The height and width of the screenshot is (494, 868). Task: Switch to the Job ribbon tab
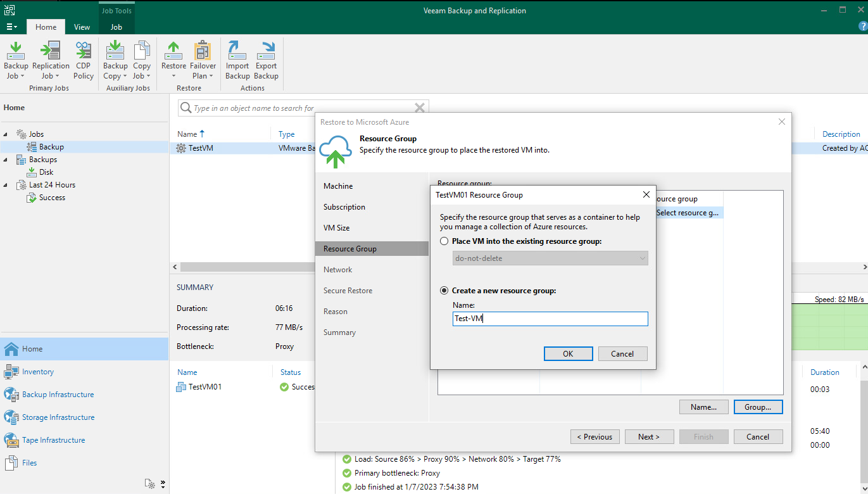pos(116,27)
